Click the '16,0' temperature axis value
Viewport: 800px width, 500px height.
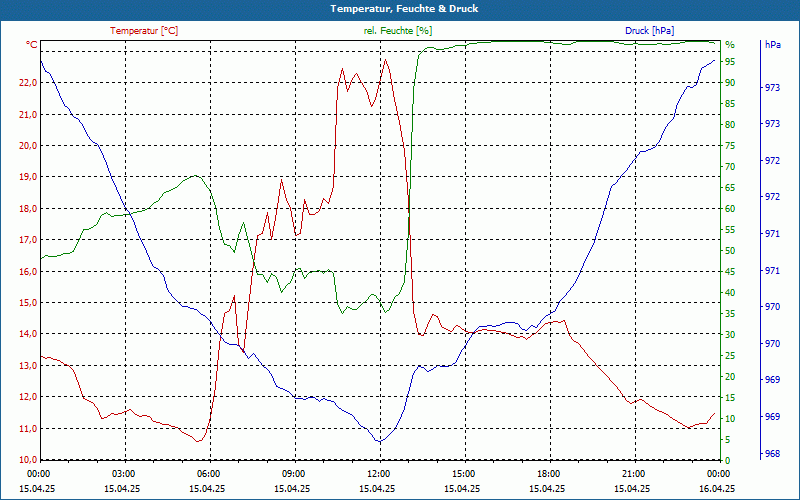[28, 271]
